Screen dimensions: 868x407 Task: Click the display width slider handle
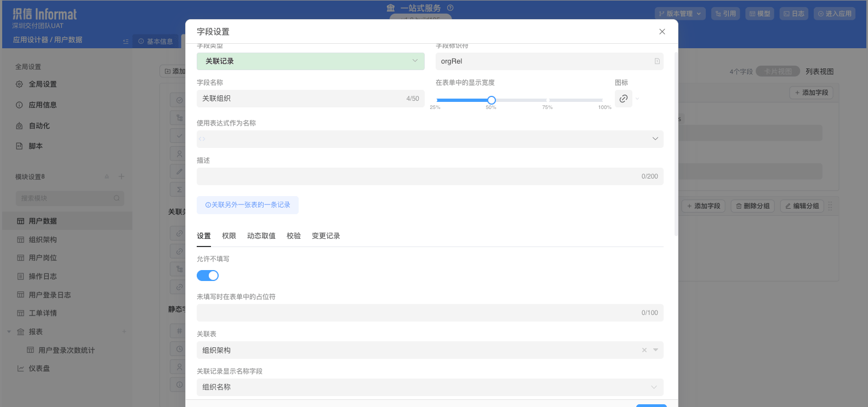pos(492,100)
